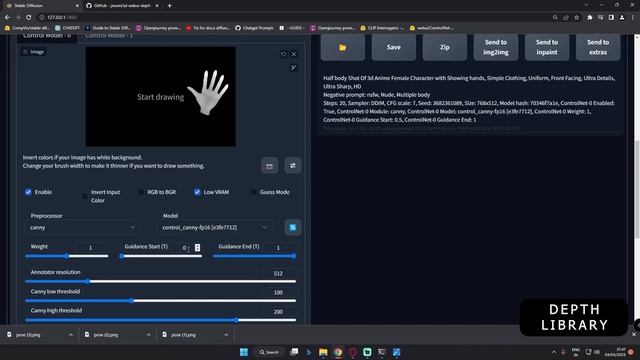640x360 pixels.
Task: Clear the ControlNet image canvas
Action: (294, 54)
